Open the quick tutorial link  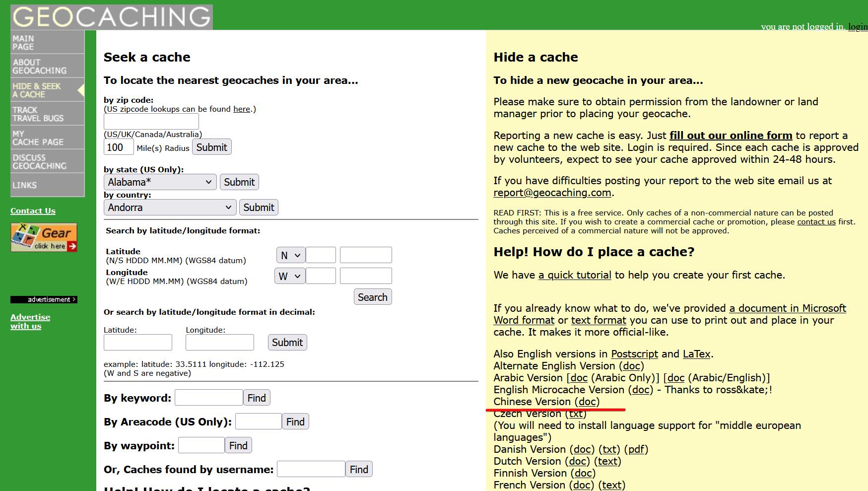pos(575,275)
